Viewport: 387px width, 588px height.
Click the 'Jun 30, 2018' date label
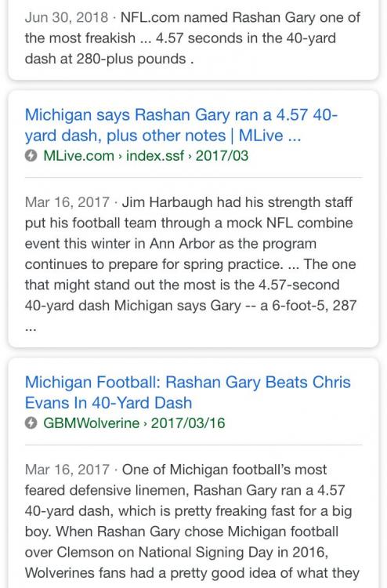[67, 17]
